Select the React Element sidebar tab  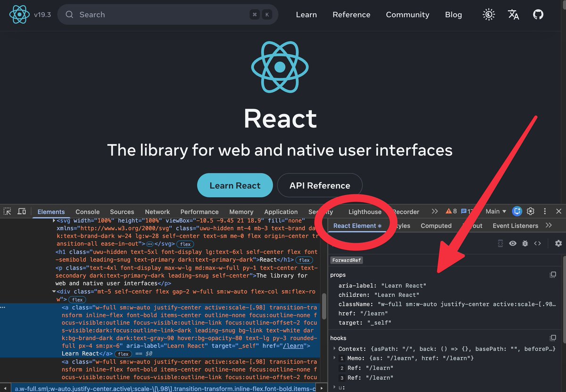coord(357,225)
